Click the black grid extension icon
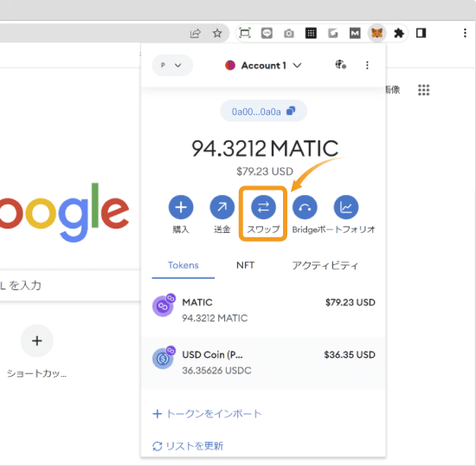Image resolution: width=476 pixels, height=466 pixels. point(311,33)
